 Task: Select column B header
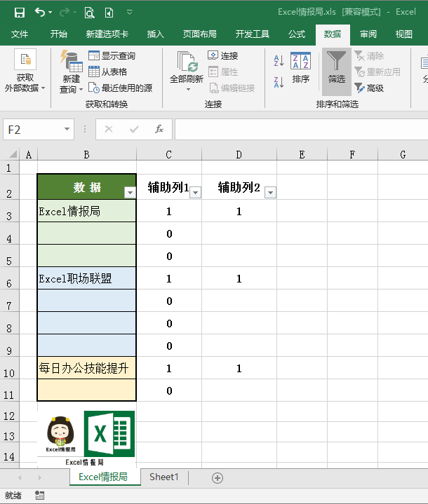coord(86,155)
